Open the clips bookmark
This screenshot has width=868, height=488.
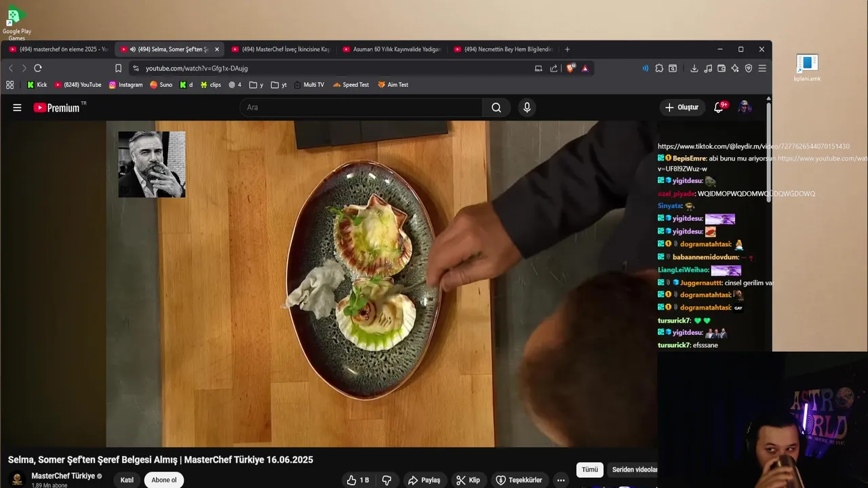click(211, 85)
